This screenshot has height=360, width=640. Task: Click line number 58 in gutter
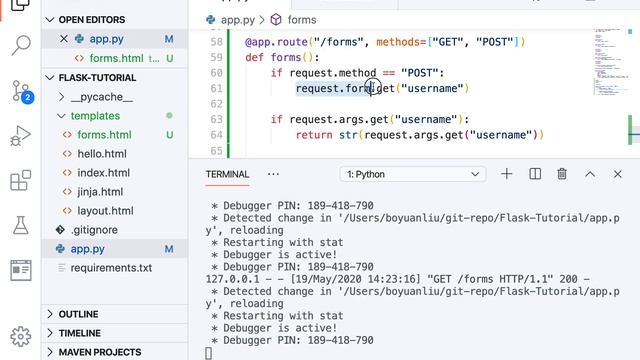216,42
